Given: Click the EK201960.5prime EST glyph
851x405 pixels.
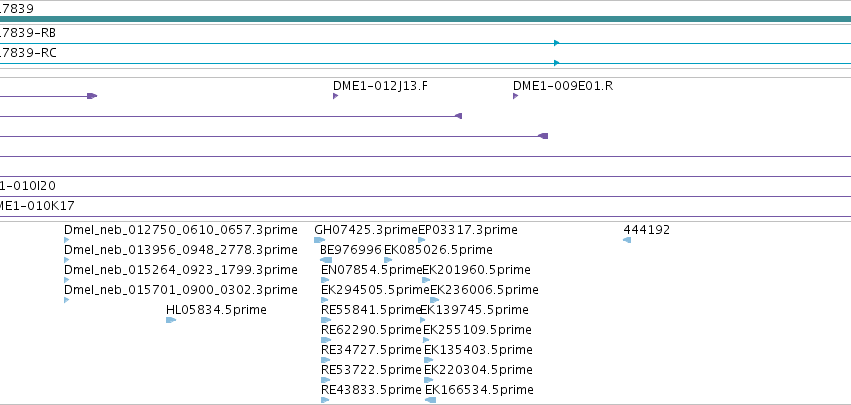Looking at the screenshot, I should point(426,280).
